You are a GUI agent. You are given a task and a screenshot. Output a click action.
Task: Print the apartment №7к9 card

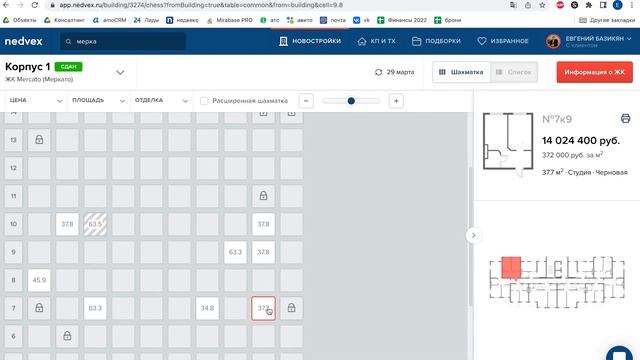[625, 119]
